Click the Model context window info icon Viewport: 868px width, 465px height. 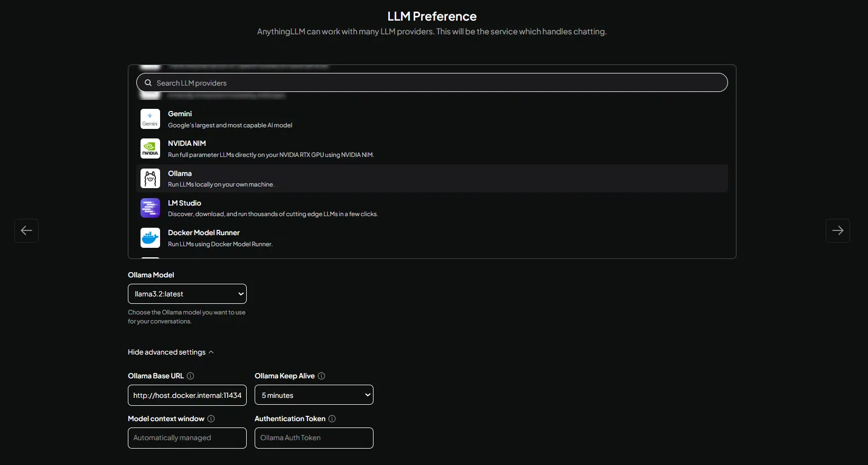click(211, 418)
